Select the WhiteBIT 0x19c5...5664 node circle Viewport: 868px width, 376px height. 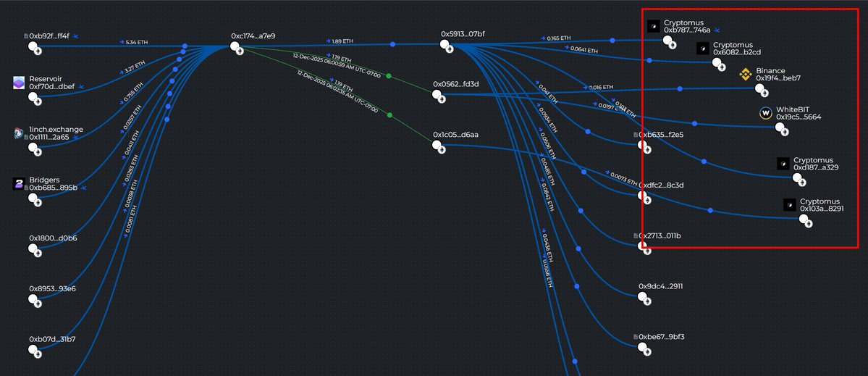point(780,128)
